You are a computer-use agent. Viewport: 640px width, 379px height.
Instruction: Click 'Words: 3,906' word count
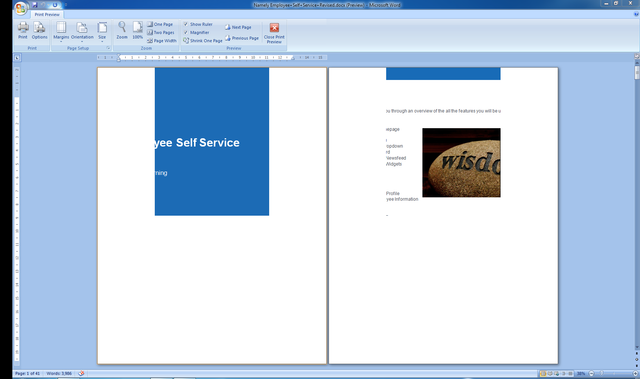59,373
